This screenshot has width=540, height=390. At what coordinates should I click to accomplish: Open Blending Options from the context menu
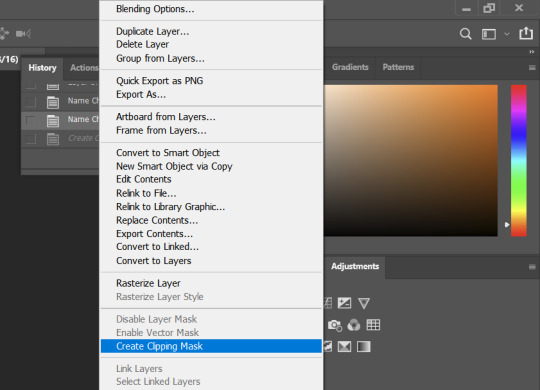211,9
